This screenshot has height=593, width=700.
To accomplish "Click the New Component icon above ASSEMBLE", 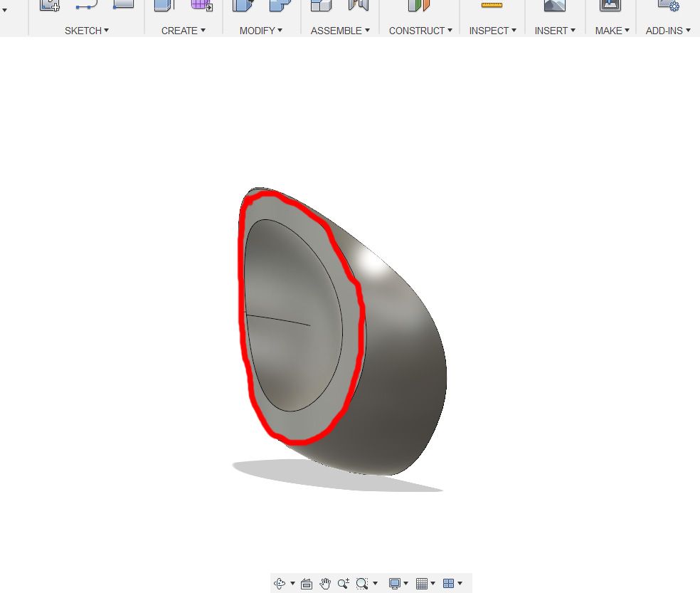I will coord(321,5).
